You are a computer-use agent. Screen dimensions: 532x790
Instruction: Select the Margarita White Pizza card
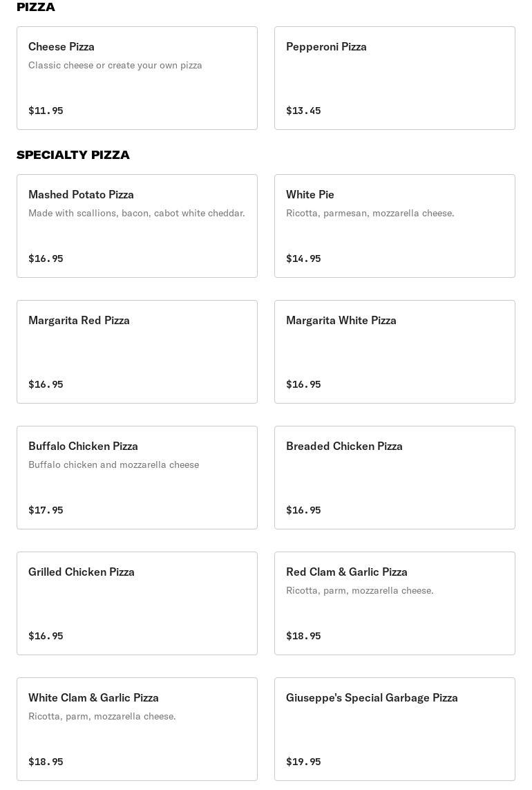395,352
